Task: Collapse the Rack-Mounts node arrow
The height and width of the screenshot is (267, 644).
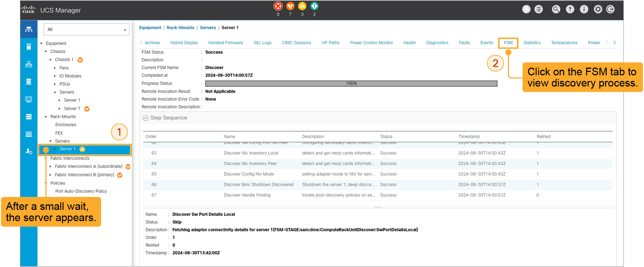Action: [46, 117]
